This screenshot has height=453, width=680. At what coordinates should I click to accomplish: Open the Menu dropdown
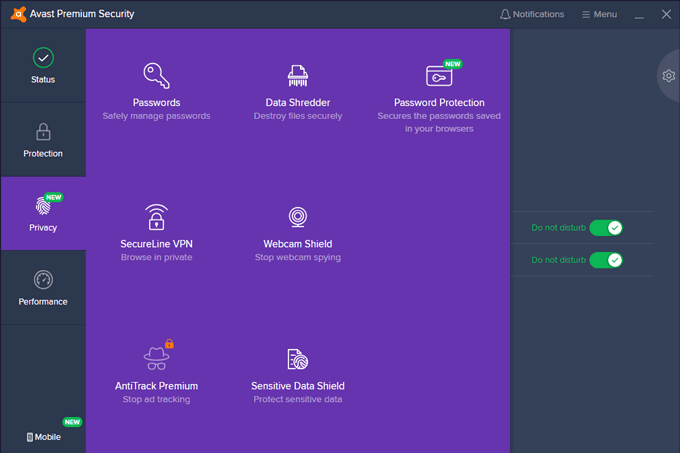(x=599, y=14)
